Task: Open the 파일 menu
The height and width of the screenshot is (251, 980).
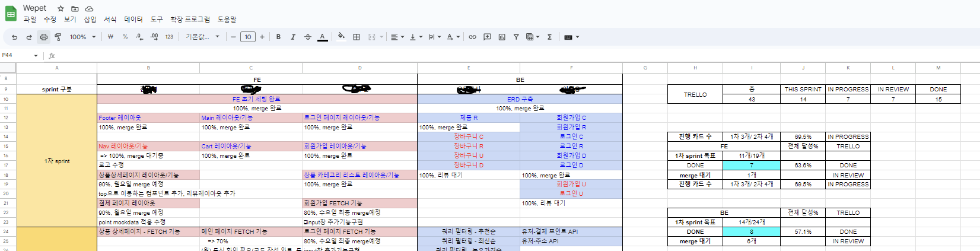Action: 30,20
